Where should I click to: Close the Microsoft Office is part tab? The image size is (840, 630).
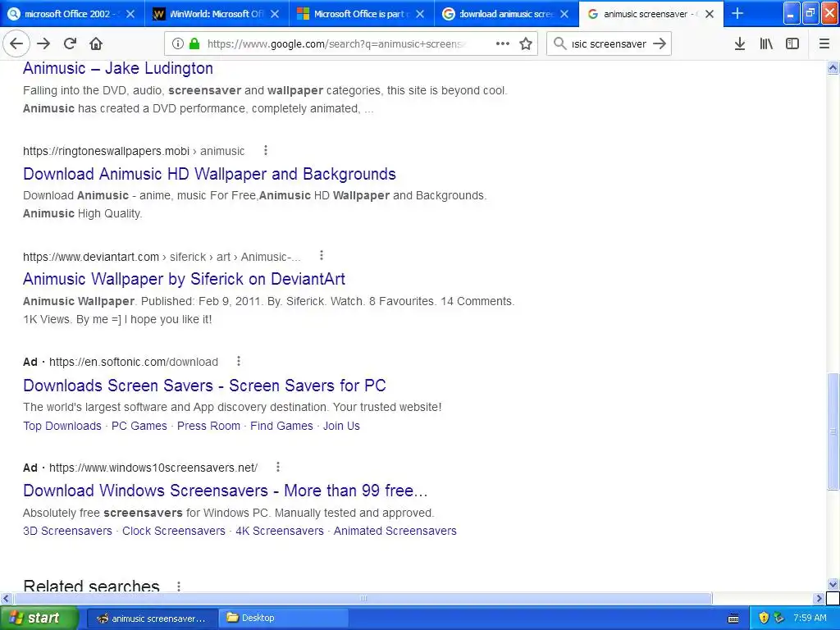420,14
